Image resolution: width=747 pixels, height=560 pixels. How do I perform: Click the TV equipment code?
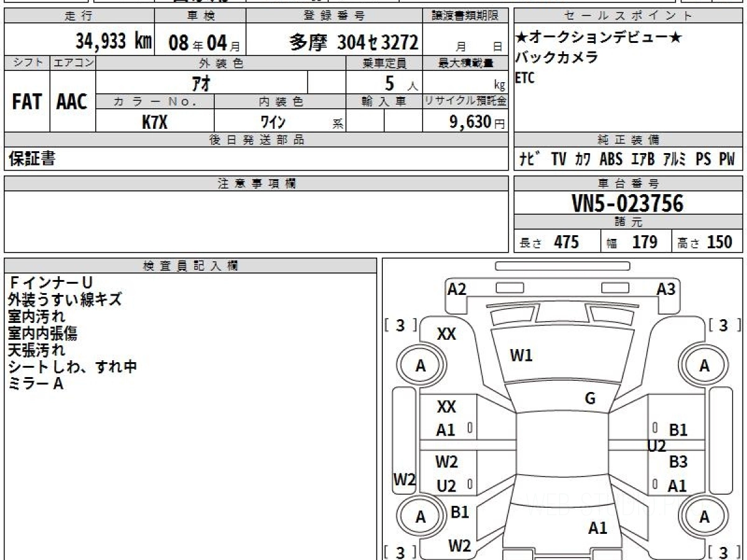pos(558,160)
